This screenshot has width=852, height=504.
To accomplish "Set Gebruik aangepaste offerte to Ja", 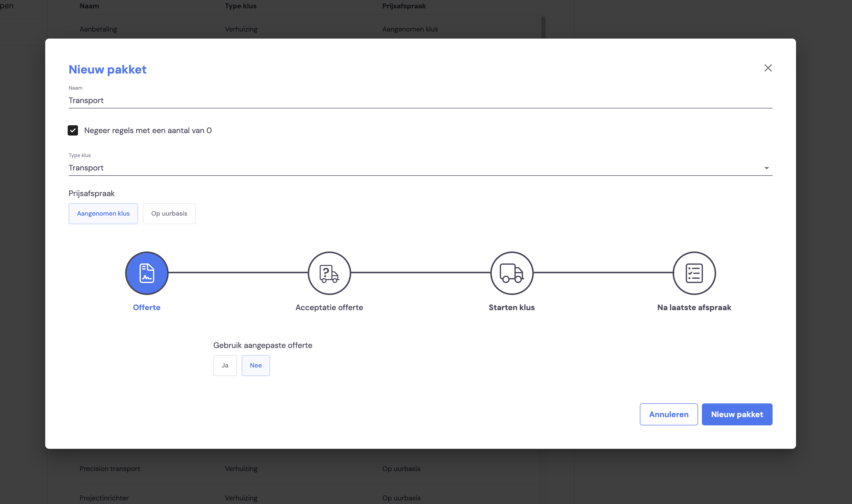I will point(225,366).
